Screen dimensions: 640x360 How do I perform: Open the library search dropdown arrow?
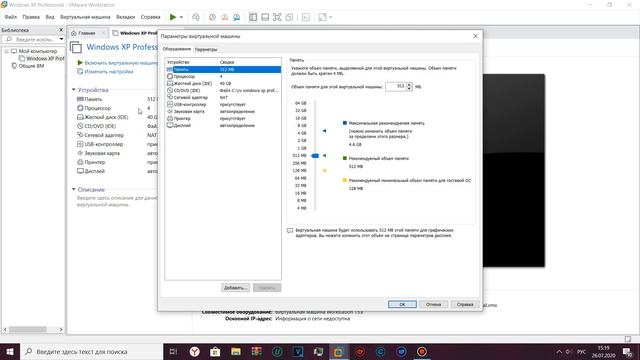point(61,39)
